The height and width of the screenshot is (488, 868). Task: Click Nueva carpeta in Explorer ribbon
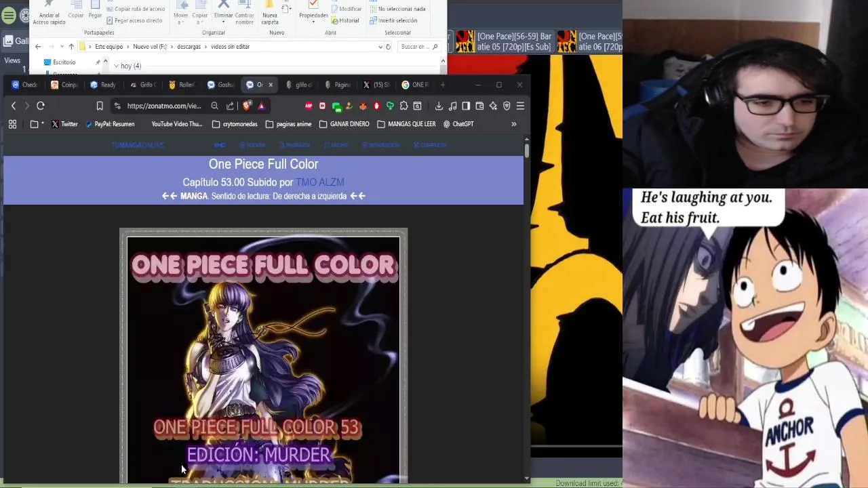(x=270, y=12)
